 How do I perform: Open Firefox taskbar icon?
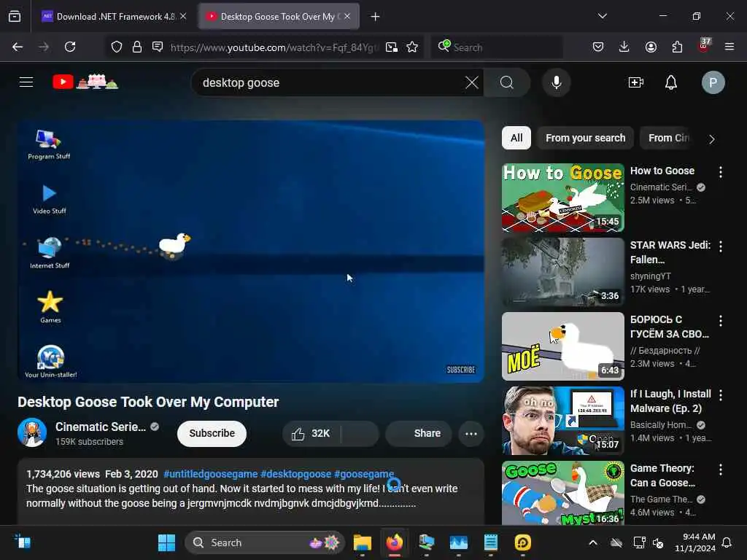tap(395, 542)
